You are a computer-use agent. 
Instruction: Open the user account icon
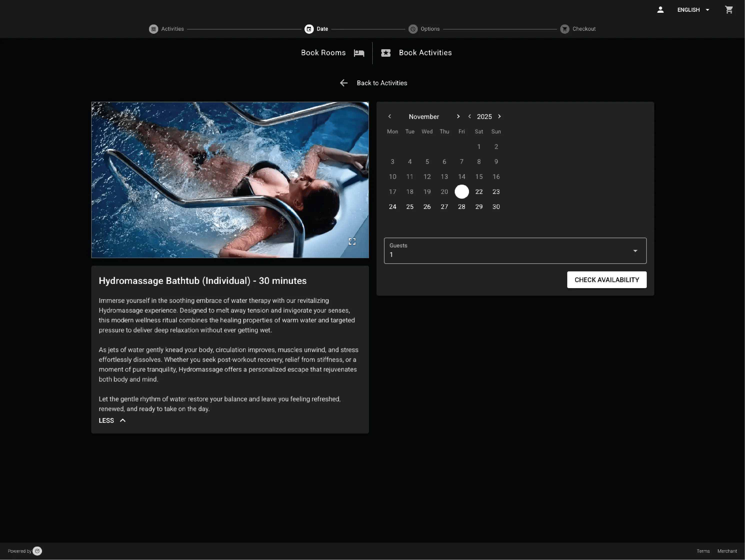tap(660, 10)
